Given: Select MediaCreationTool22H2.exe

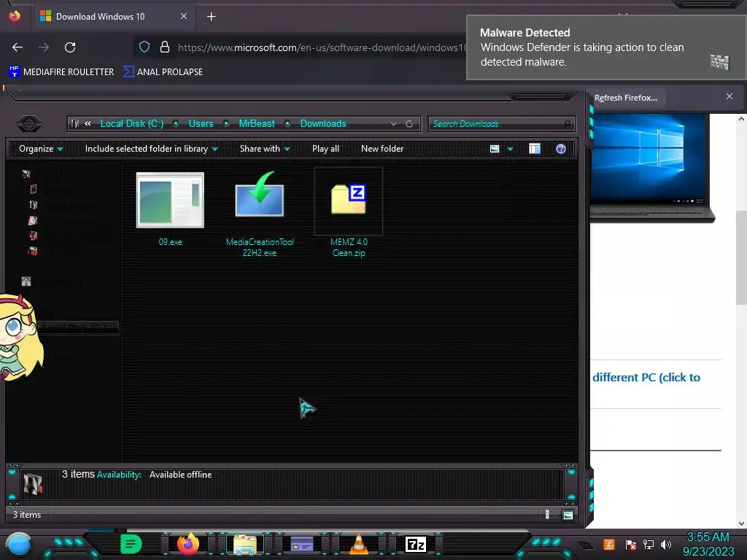Looking at the screenshot, I should point(260,214).
